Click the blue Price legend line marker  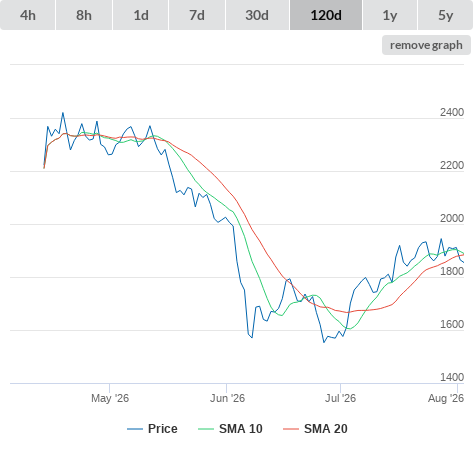tap(135, 429)
